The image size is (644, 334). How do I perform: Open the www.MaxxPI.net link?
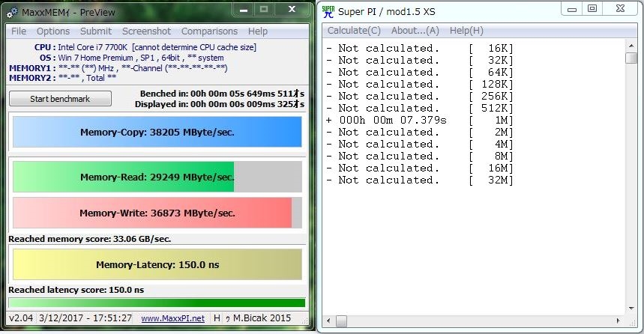(173, 318)
